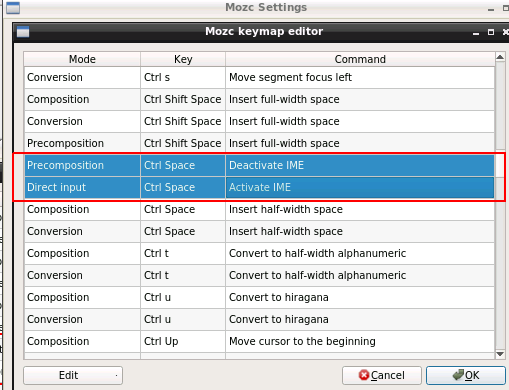The width and height of the screenshot is (509, 390).
Task: Open the keymap editor window menu icon
Action: click(23, 32)
